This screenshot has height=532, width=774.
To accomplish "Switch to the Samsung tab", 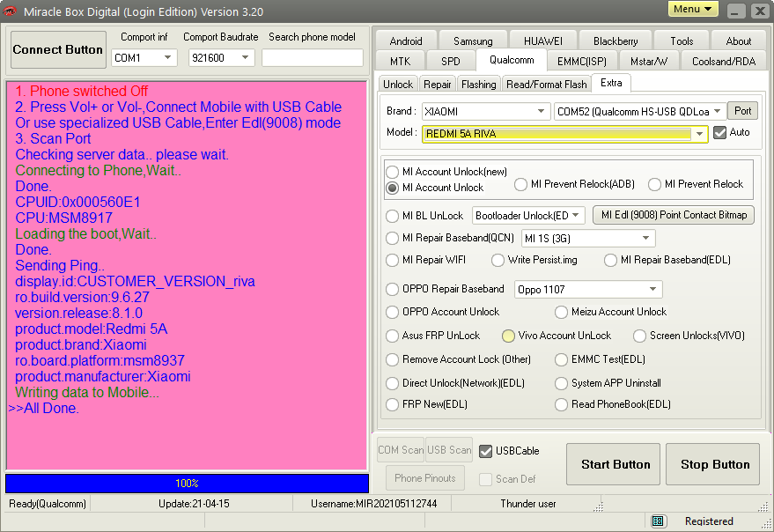I will pos(473,41).
